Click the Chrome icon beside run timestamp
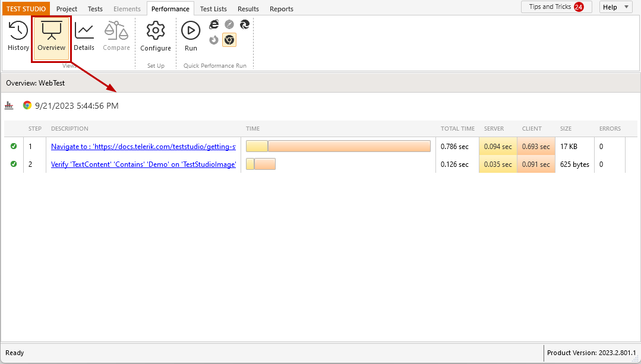641x364 pixels. (27, 106)
